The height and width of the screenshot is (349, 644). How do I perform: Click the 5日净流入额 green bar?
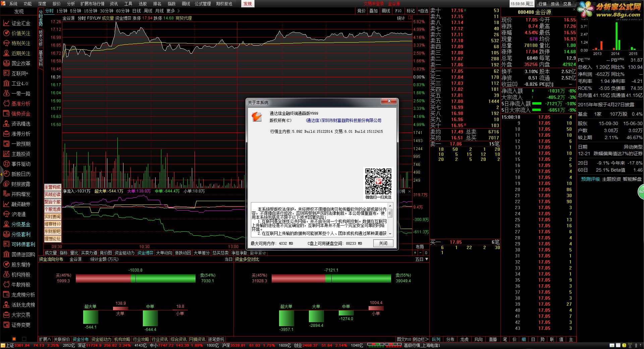point(537,104)
